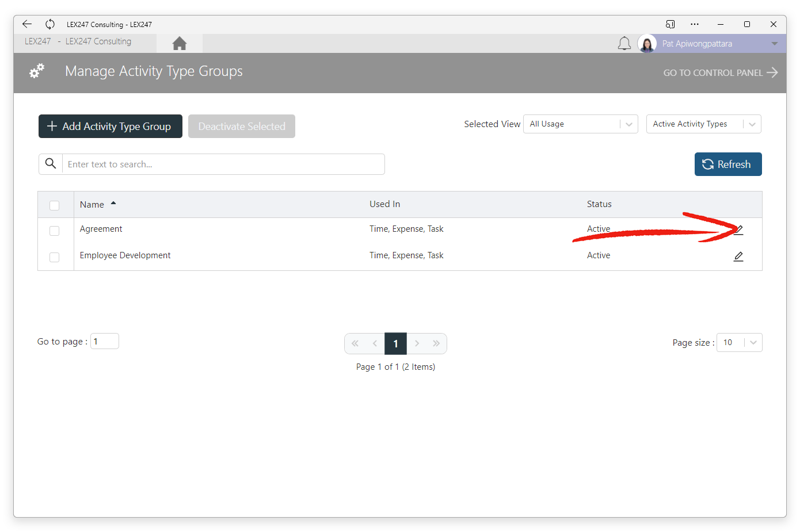This screenshot has height=532, width=800.
Task: Open the three-dots more options menu
Action: pyautogui.click(x=695, y=24)
